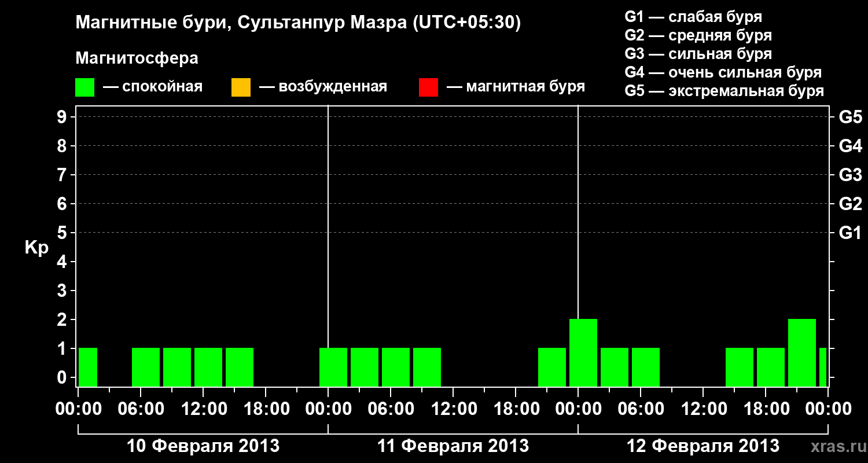Click the '06:00' label above 10 Февраля
Screen dimensions: 868x463
click(x=141, y=409)
